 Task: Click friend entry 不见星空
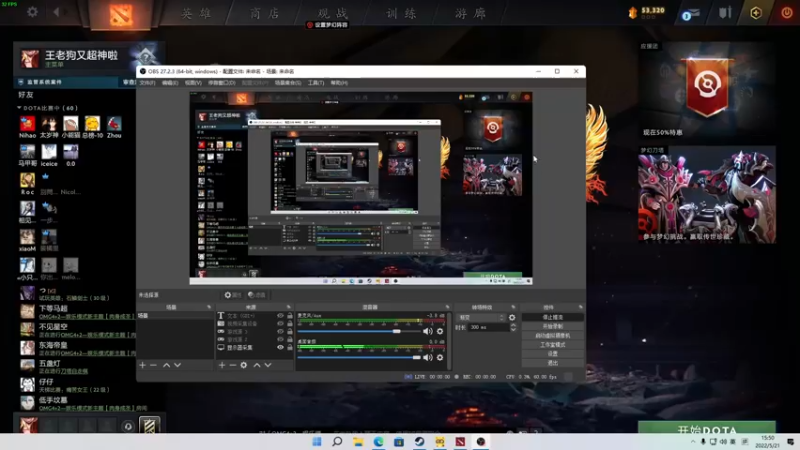pos(78,330)
